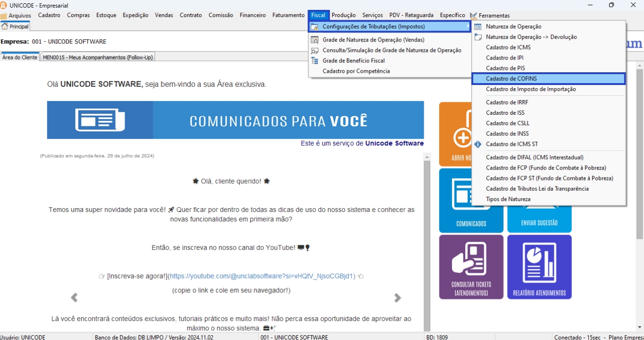Click the announcement panel vertical scrollbar
644x340 pixels.
click(427, 236)
